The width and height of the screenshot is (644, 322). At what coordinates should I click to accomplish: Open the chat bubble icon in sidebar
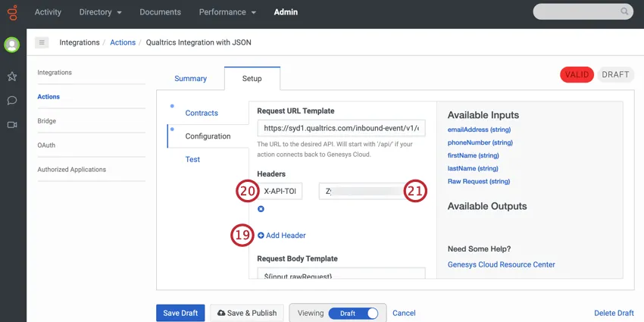click(12, 100)
